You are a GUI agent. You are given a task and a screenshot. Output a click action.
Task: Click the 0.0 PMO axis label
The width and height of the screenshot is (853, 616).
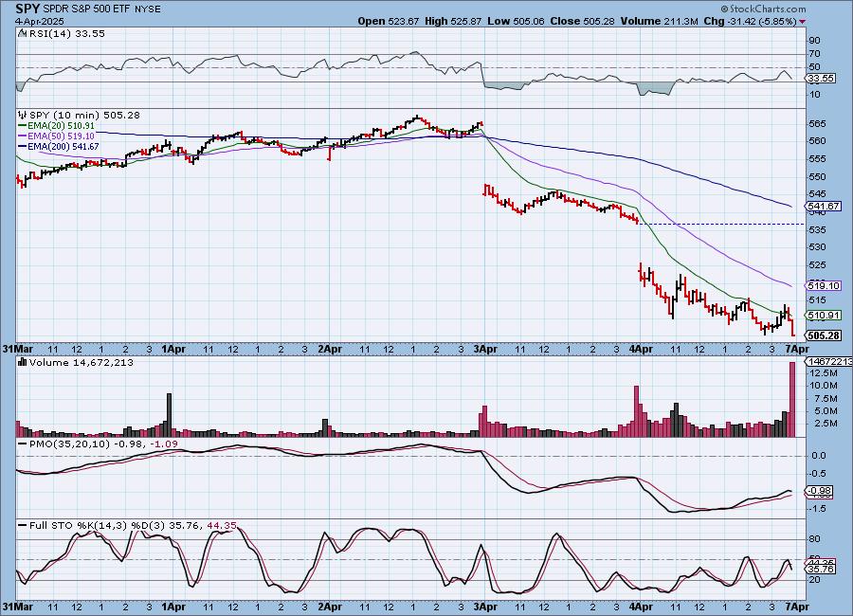pos(819,456)
